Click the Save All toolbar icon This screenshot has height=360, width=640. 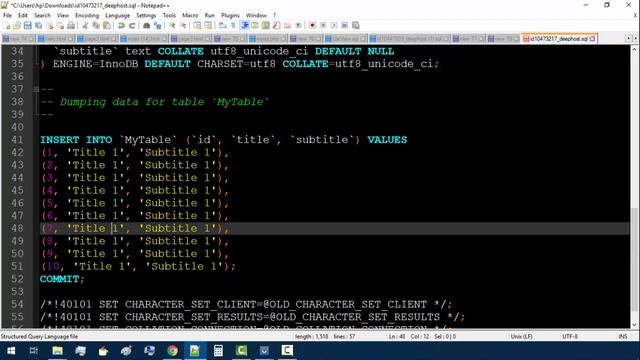tap(38, 25)
